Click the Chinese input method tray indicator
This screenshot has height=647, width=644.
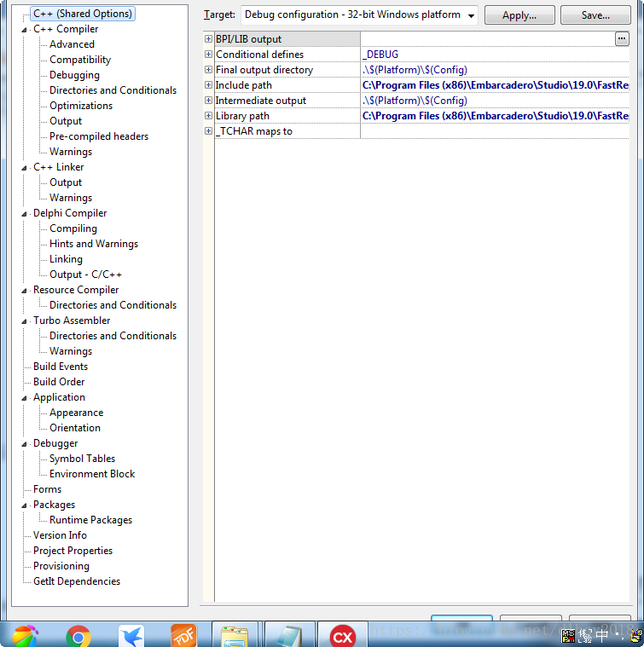602,635
